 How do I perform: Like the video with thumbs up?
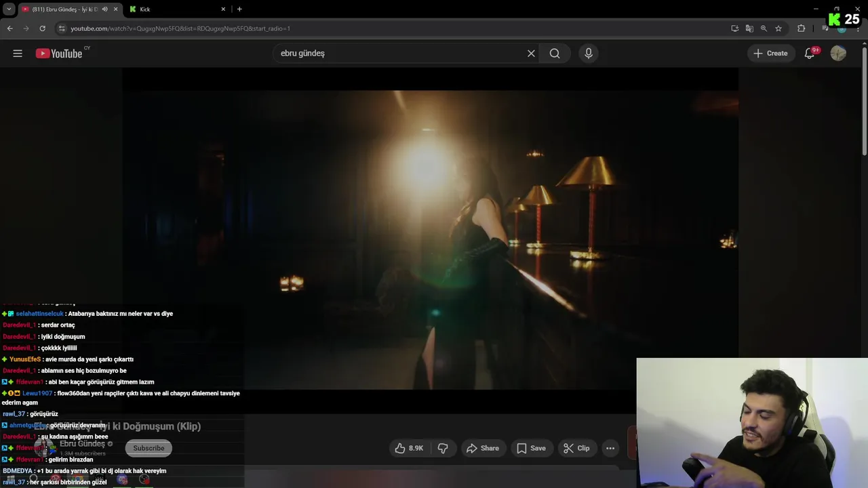click(409, 448)
